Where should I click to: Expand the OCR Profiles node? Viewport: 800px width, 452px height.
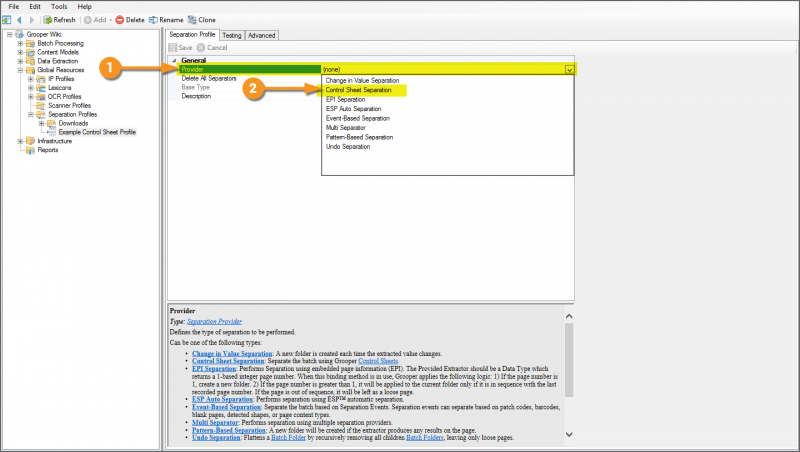(x=31, y=96)
